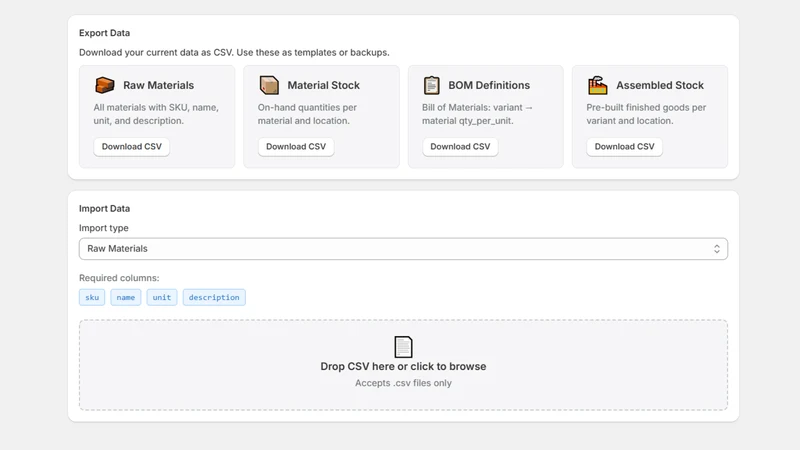The height and width of the screenshot is (450, 800).
Task: Click the 'Import type' label
Action: click(104, 228)
